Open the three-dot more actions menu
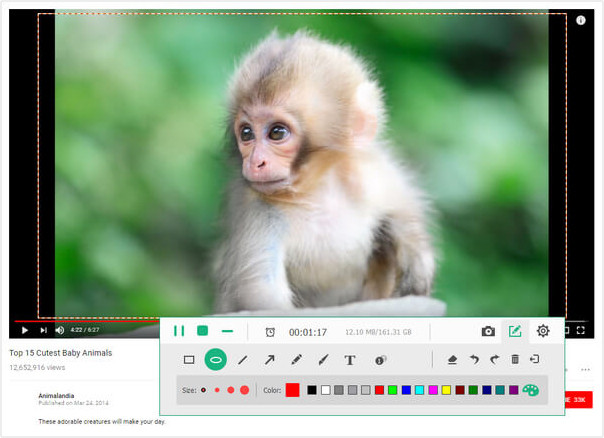 (x=586, y=370)
